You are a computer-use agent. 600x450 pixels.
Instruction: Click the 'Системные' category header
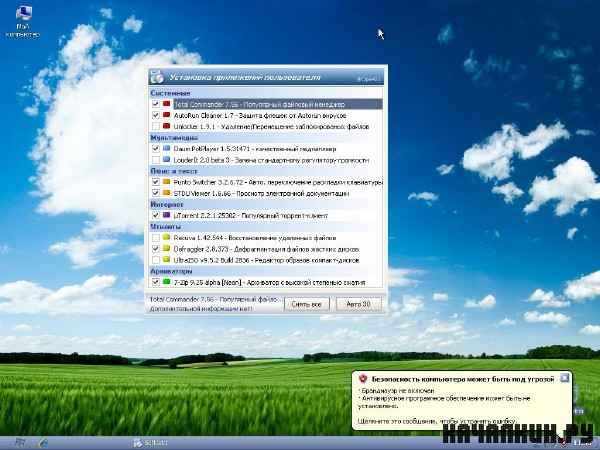pyautogui.click(x=170, y=93)
